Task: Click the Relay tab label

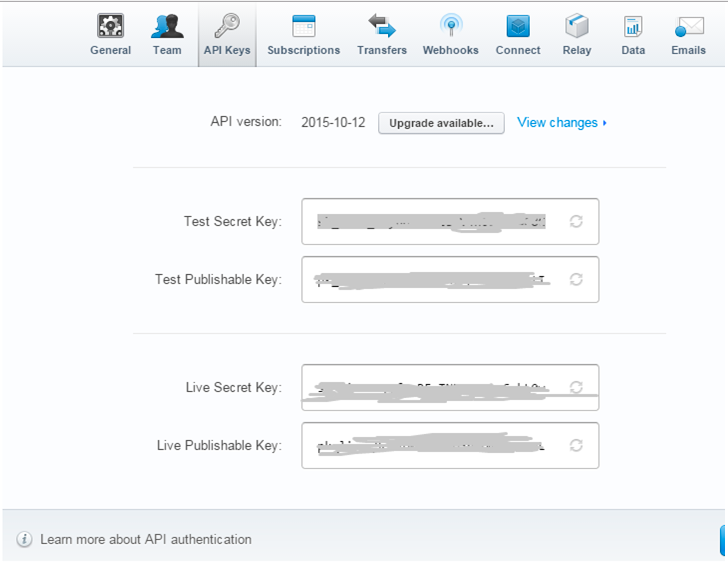Action: click(x=577, y=50)
